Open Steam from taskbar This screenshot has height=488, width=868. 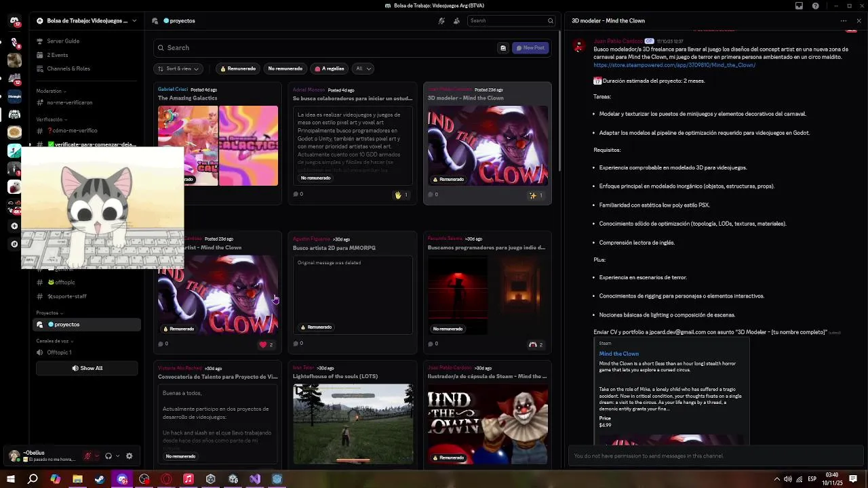tap(100, 479)
